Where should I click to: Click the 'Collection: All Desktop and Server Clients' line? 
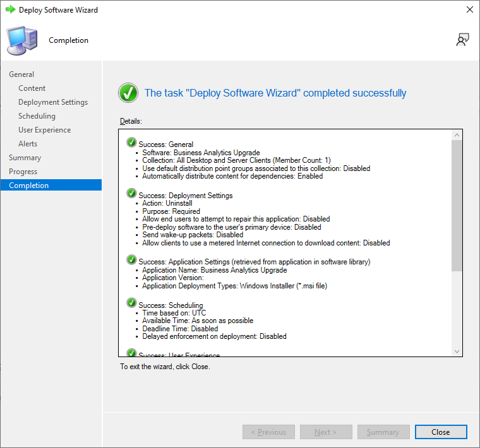(236, 160)
